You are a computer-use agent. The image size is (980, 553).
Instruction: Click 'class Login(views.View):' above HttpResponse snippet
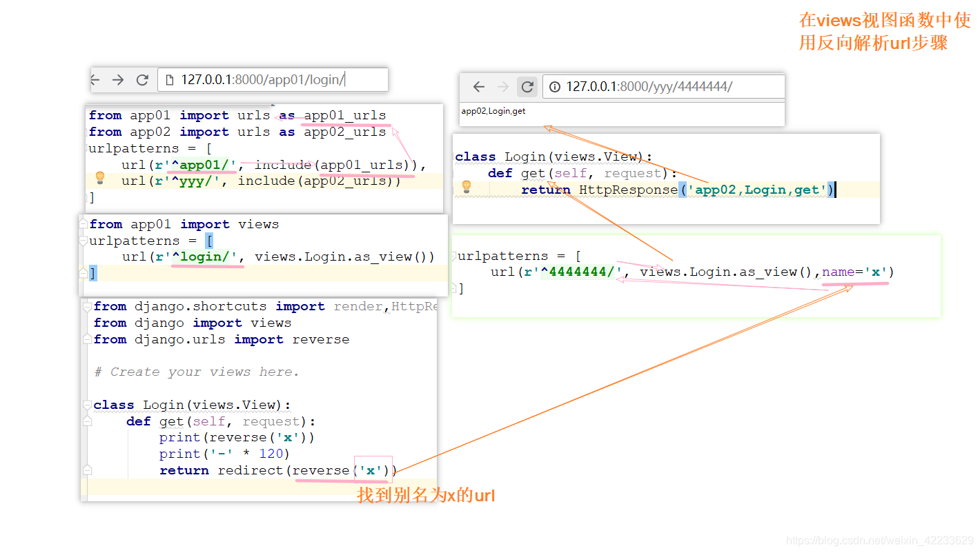pyautogui.click(x=553, y=157)
